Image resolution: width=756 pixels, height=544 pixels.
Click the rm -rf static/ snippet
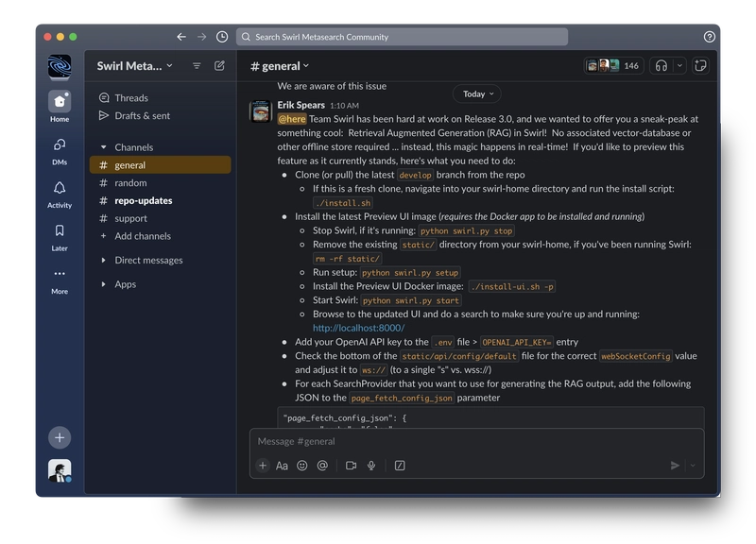tap(347, 259)
